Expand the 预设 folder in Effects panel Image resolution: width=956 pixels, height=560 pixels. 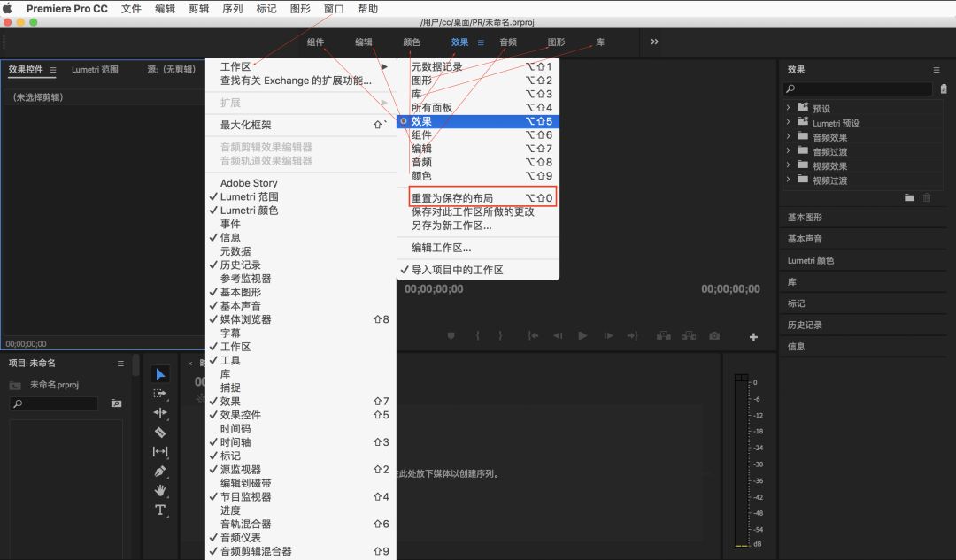pos(788,107)
